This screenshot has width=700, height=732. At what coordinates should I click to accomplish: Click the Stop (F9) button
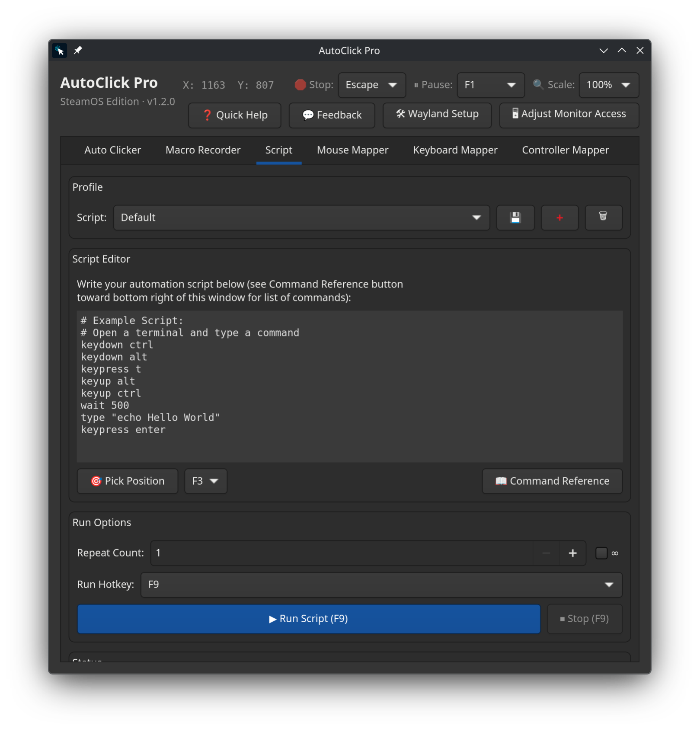tap(585, 619)
